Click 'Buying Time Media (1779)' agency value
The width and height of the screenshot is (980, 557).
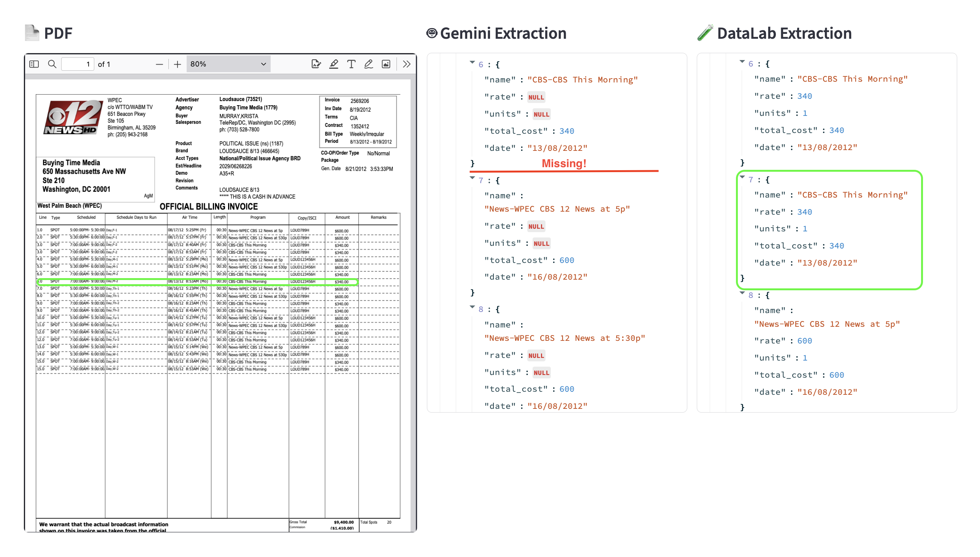tap(248, 108)
